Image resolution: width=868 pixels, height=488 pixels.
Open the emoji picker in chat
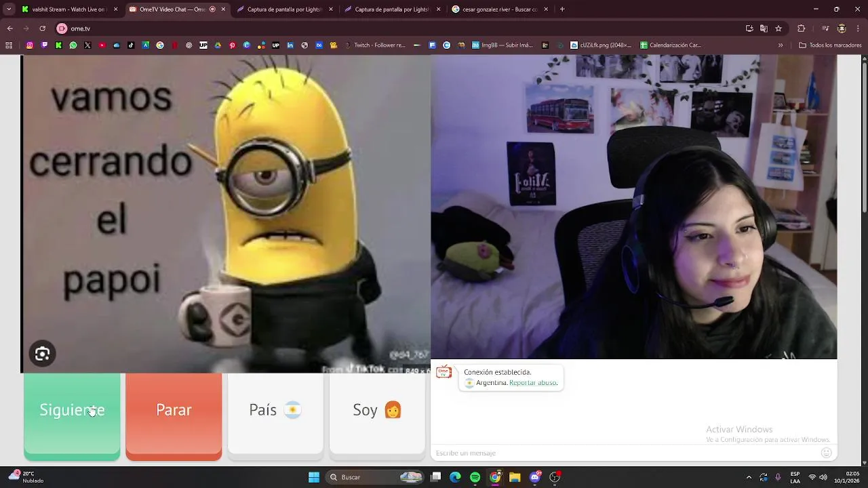[x=826, y=453]
